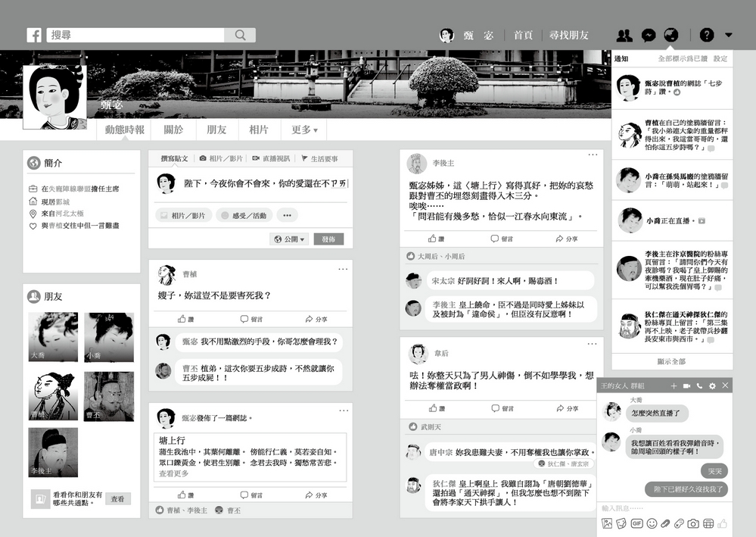Open camera icon in chat toolbar
This screenshot has width=756, height=537.
pyautogui.click(x=693, y=523)
